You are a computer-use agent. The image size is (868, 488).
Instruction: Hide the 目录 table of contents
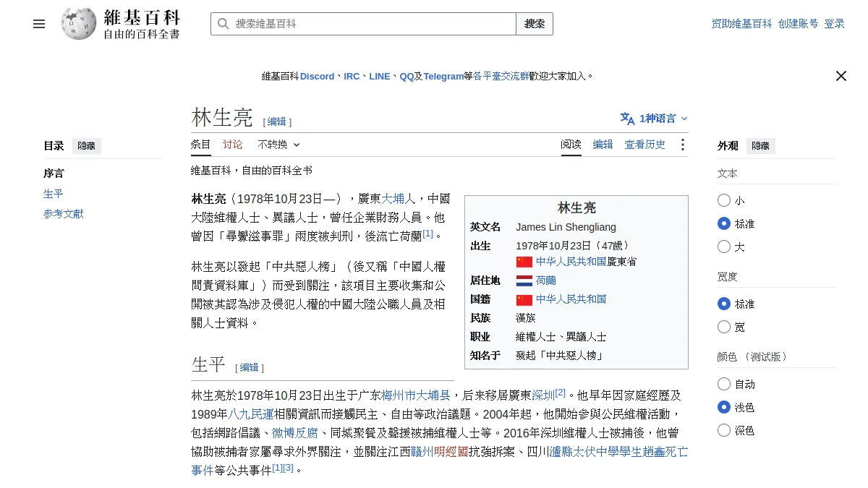[x=86, y=146]
